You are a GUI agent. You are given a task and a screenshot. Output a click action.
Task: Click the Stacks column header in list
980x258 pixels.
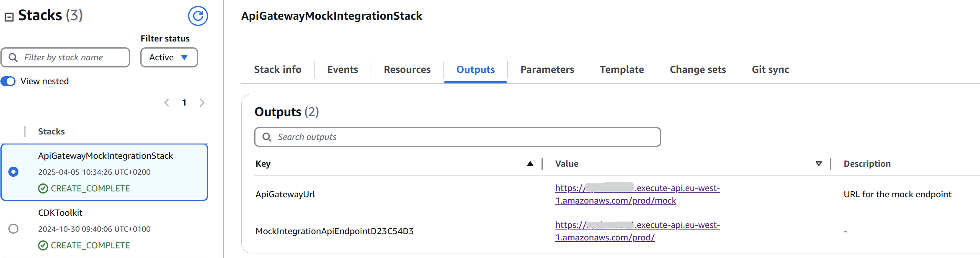click(51, 132)
